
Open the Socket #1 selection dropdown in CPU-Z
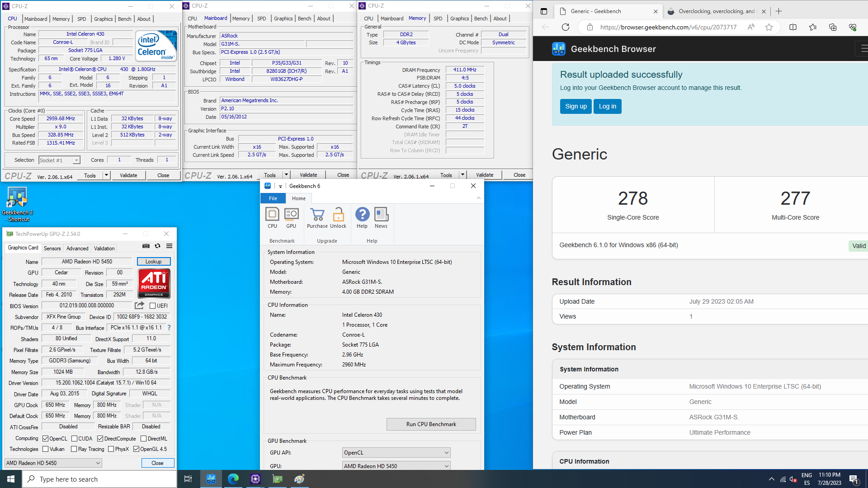pos(59,160)
